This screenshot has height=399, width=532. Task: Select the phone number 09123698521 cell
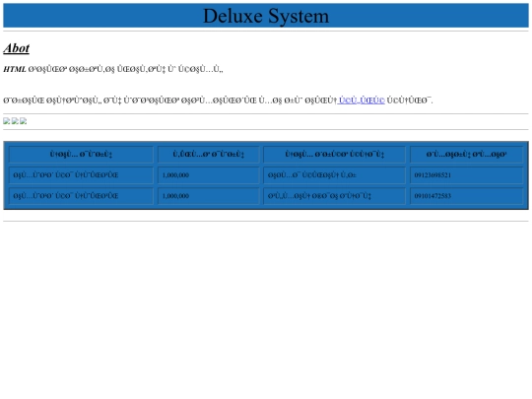[x=466, y=175]
